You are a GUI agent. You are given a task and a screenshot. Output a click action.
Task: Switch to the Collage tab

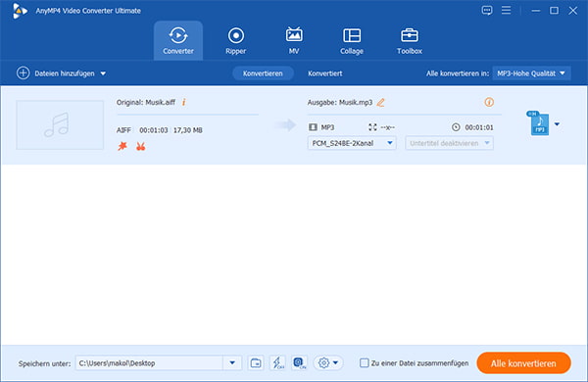pyautogui.click(x=352, y=40)
